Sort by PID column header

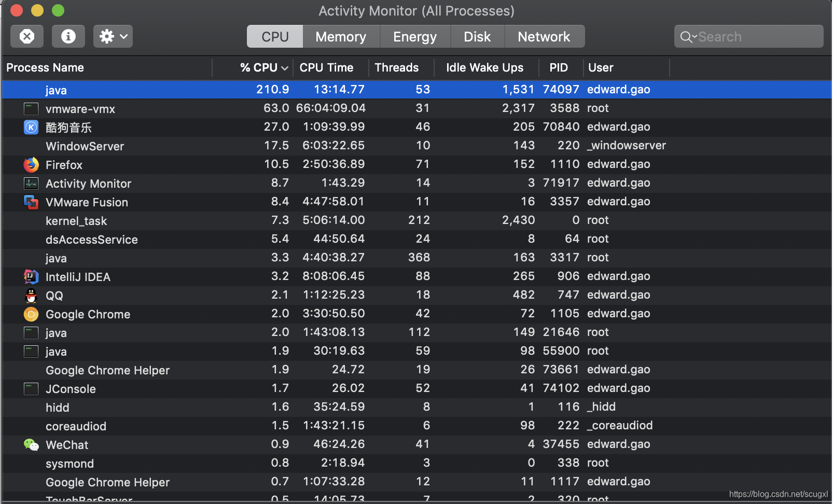tap(561, 67)
